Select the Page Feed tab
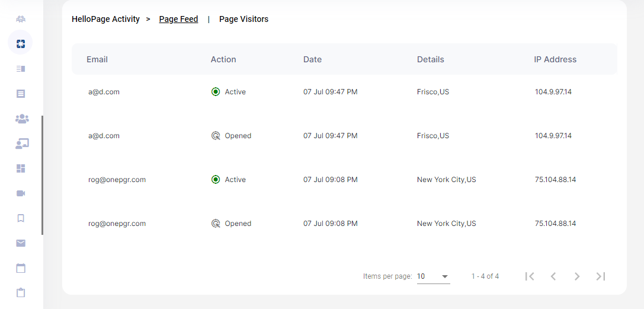The height and width of the screenshot is (309, 644). [179, 19]
